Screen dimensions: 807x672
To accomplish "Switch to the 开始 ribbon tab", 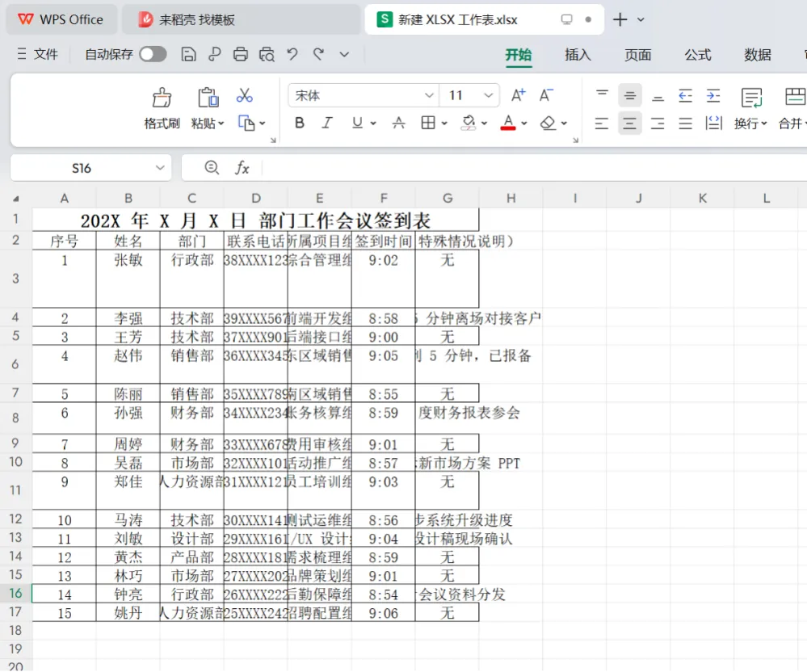I will point(518,55).
